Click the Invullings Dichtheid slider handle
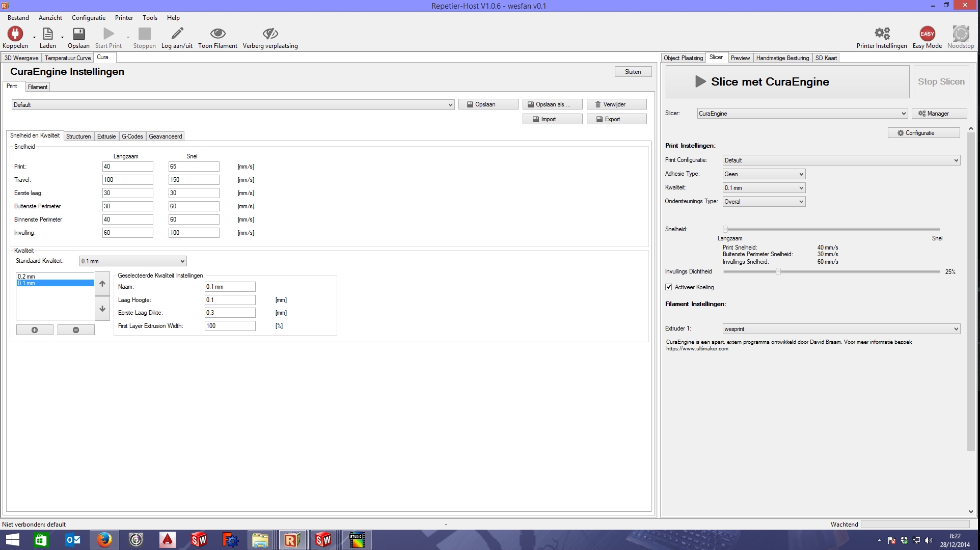This screenshot has height=550, width=980. pos(778,271)
